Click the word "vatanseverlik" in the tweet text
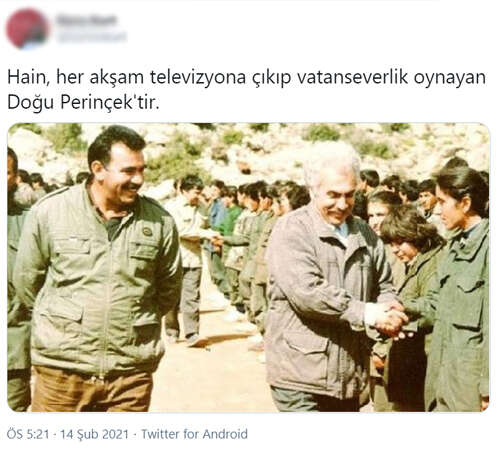The width and height of the screenshot is (500, 454). [x=352, y=77]
